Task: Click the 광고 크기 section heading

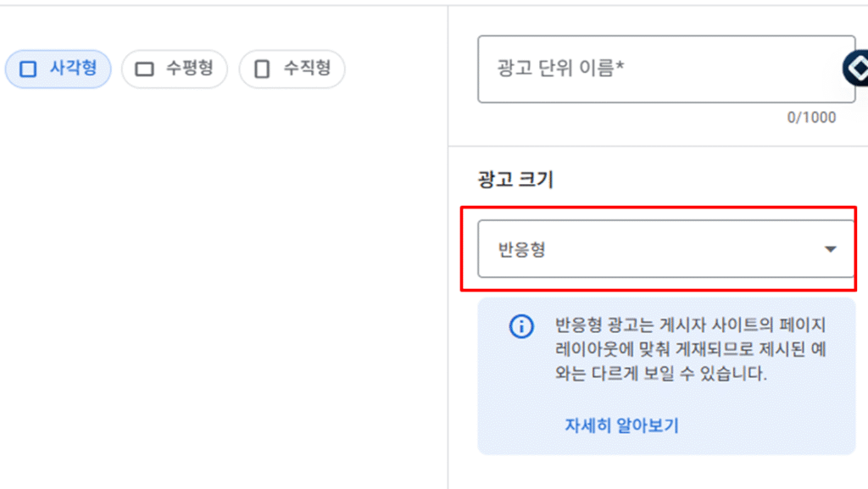Action: point(515,180)
